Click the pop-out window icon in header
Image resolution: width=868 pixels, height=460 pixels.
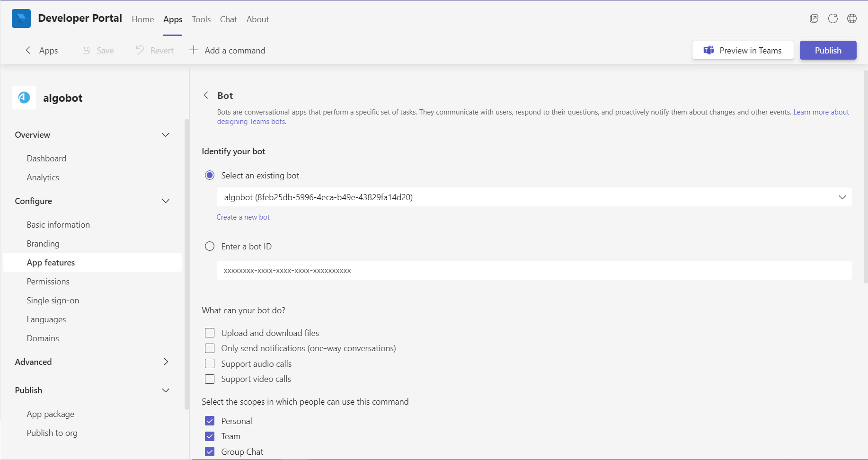click(814, 18)
